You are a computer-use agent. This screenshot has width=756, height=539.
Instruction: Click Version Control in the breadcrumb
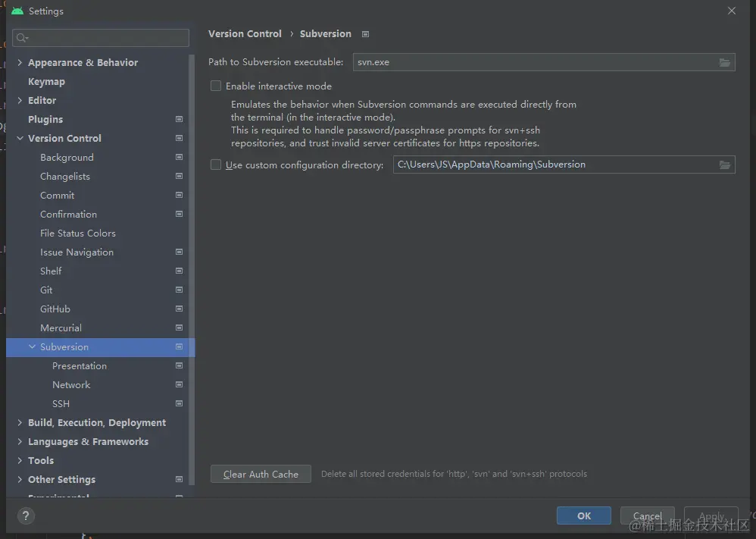click(x=245, y=34)
